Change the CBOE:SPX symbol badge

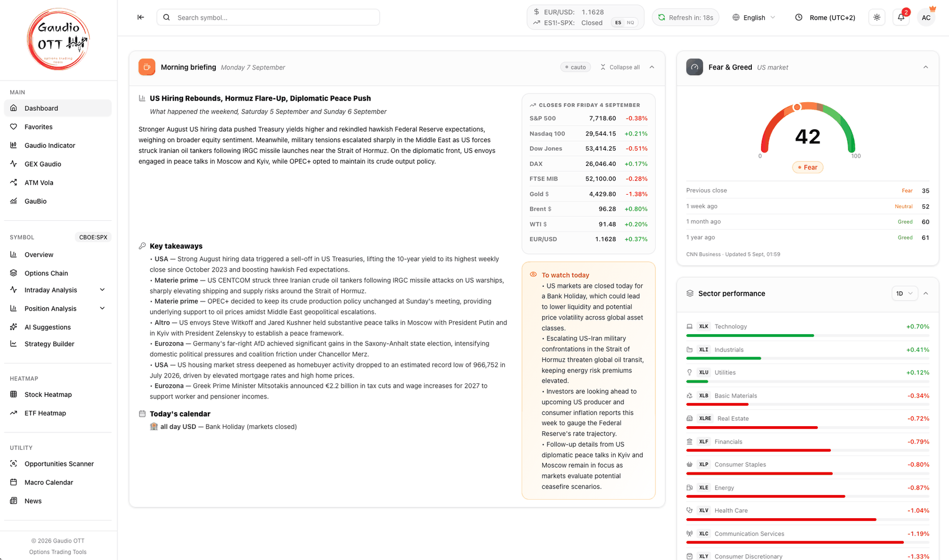[93, 237]
